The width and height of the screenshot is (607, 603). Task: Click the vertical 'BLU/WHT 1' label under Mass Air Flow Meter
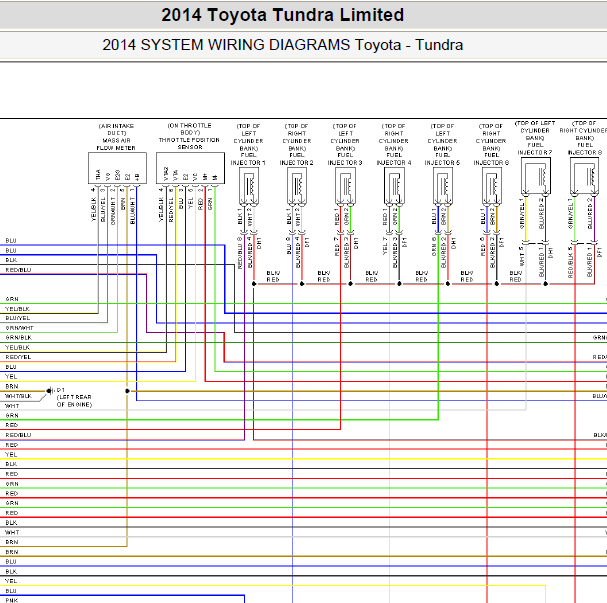click(132, 206)
